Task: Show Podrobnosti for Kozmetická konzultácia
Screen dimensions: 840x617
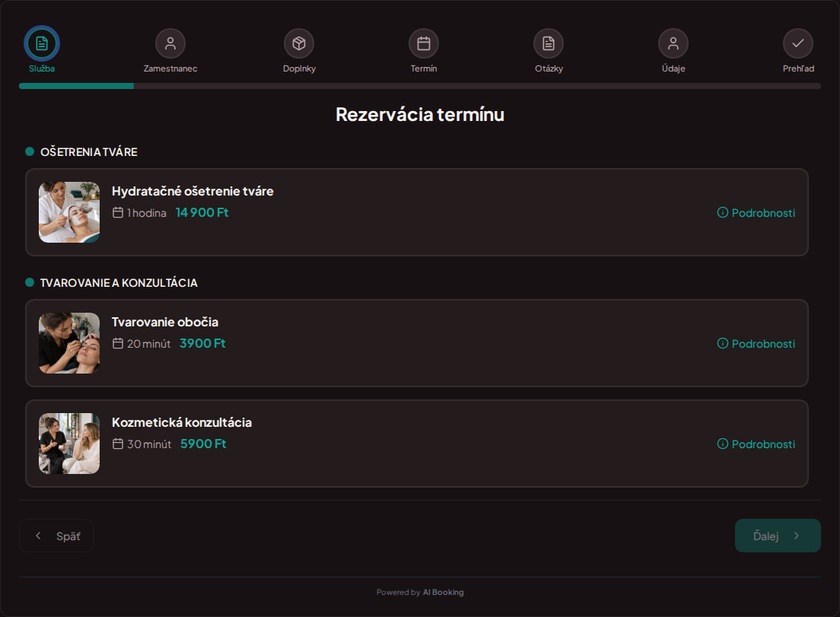Action: pyautogui.click(x=756, y=444)
